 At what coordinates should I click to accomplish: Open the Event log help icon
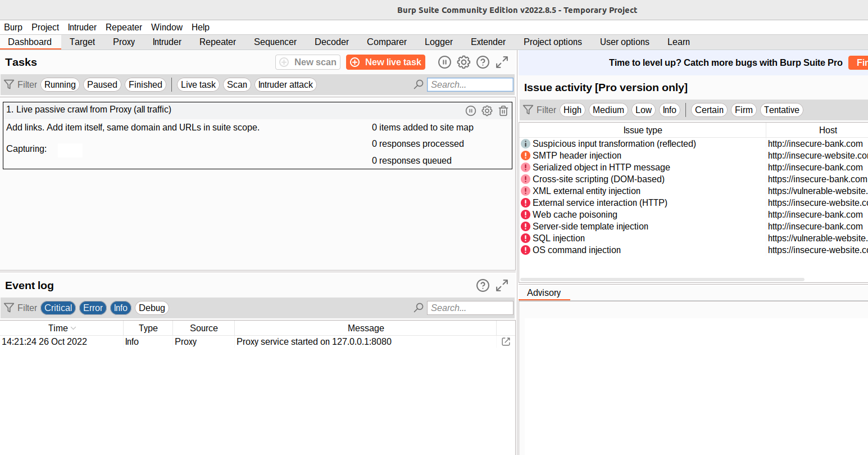(x=483, y=286)
